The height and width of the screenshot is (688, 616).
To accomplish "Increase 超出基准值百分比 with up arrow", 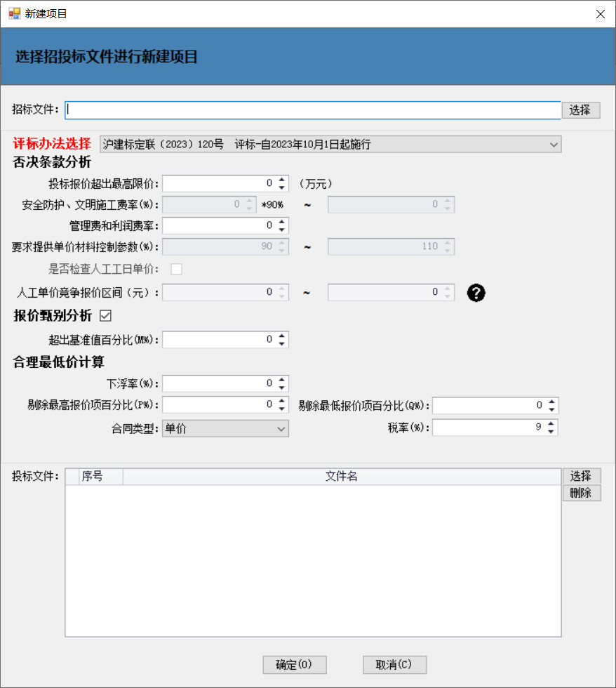I will click(x=281, y=336).
